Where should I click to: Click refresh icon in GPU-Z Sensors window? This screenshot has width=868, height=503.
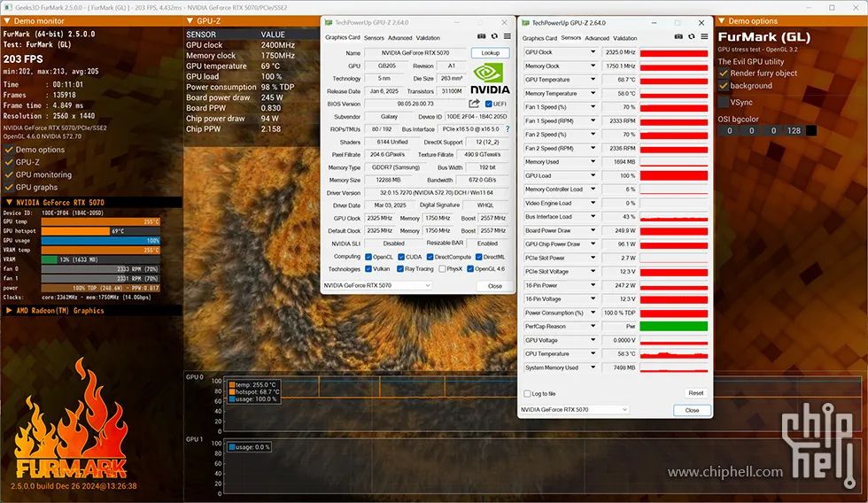(692, 36)
